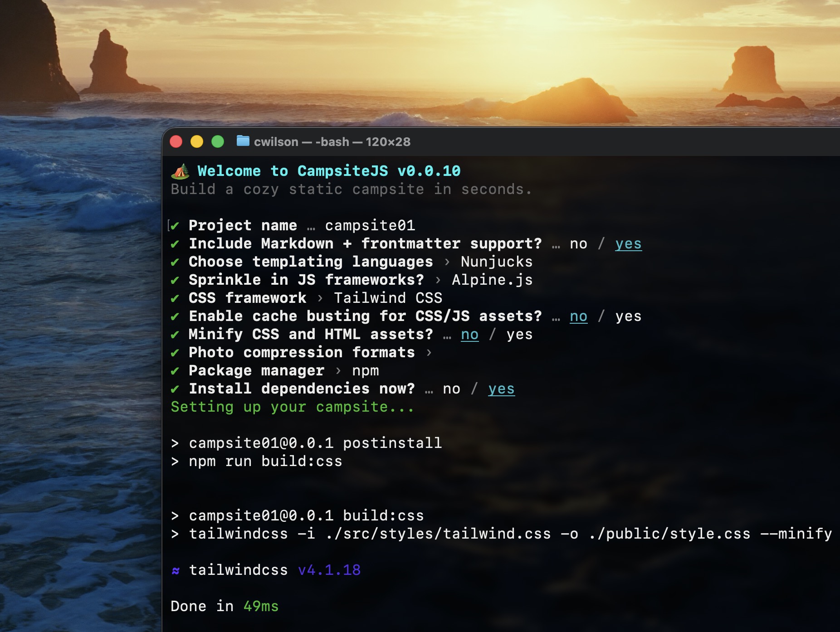The height and width of the screenshot is (632, 840).
Task: Click the 'Welcome to CampsiteJS v0.0.10' heading
Action: pyautogui.click(x=329, y=171)
